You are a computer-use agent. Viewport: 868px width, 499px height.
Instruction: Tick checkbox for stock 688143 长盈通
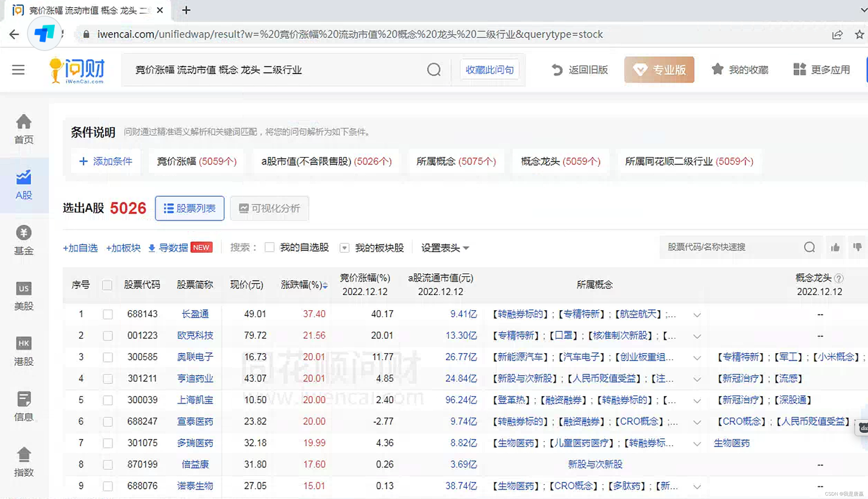tap(108, 314)
